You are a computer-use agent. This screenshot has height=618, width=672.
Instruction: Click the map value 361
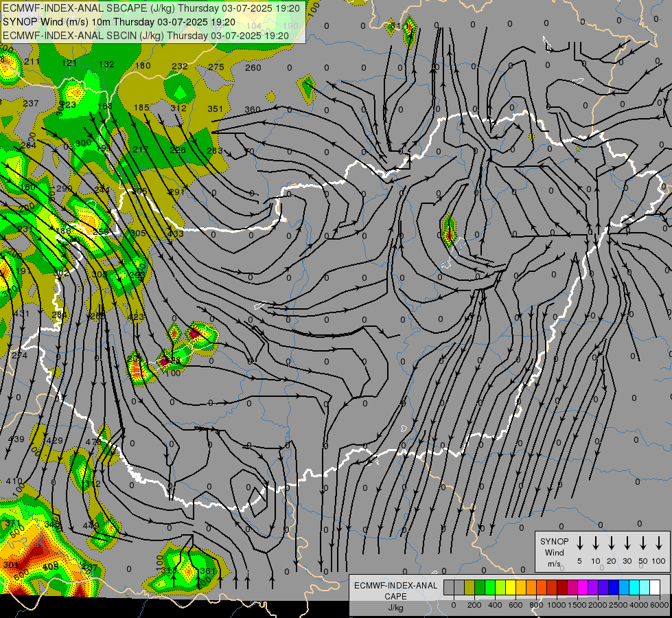click(x=208, y=571)
